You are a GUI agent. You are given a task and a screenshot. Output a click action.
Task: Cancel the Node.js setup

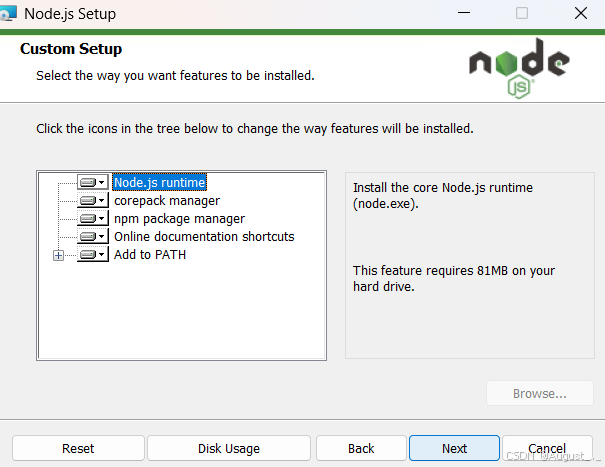pyautogui.click(x=547, y=448)
